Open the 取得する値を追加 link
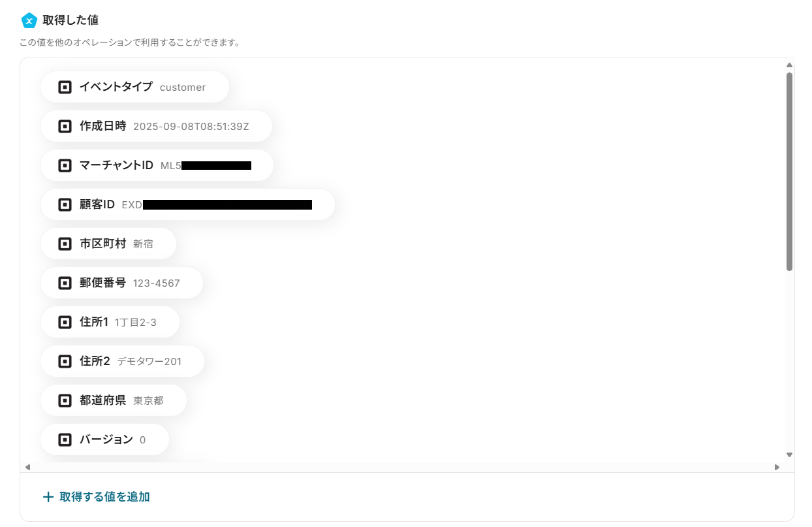 coord(104,497)
